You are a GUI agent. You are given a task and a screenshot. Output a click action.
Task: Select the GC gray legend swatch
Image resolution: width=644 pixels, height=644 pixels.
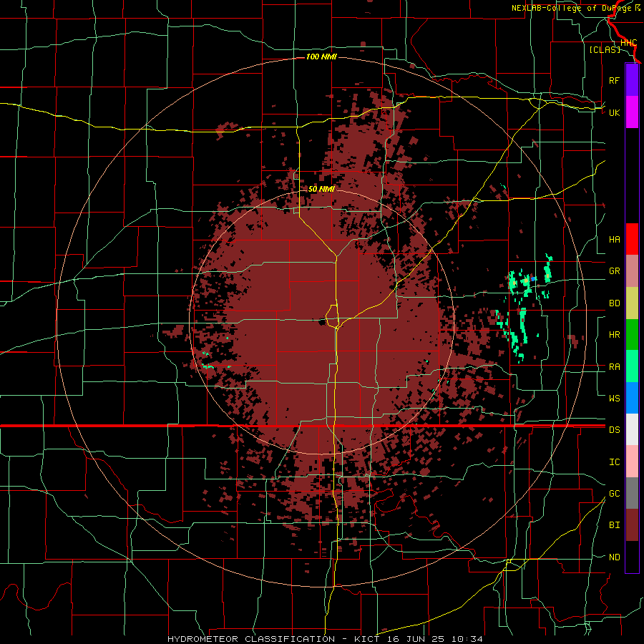coord(632,493)
